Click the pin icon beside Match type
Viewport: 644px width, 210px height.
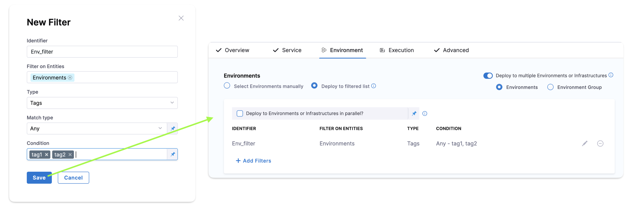click(173, 129)
